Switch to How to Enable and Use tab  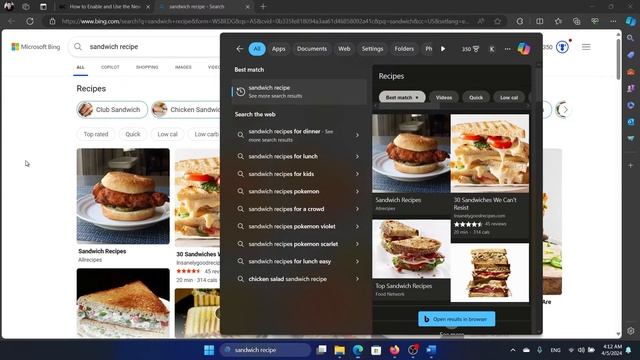[104, 7]
